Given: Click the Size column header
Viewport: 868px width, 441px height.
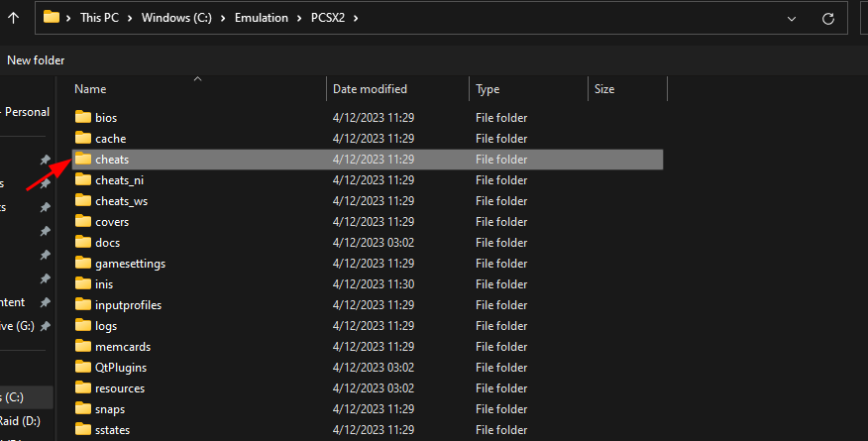Looking at the screenshot, I should tap(604, 89).
